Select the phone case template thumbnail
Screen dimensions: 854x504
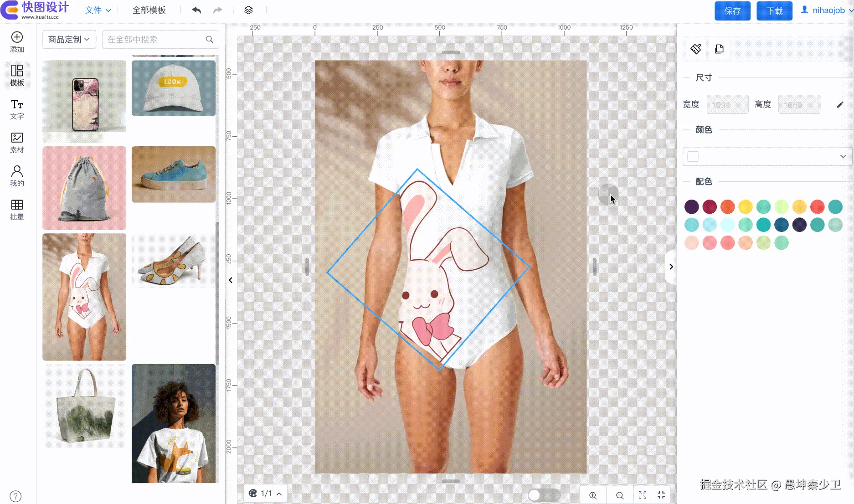point(84,102)
